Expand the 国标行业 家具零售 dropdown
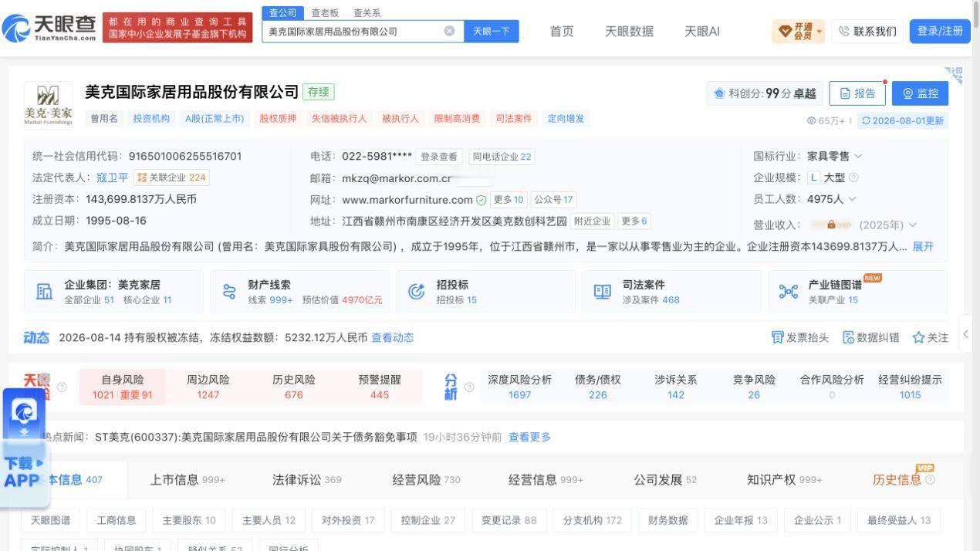This screenshot has width=980, height=551. 858,156
